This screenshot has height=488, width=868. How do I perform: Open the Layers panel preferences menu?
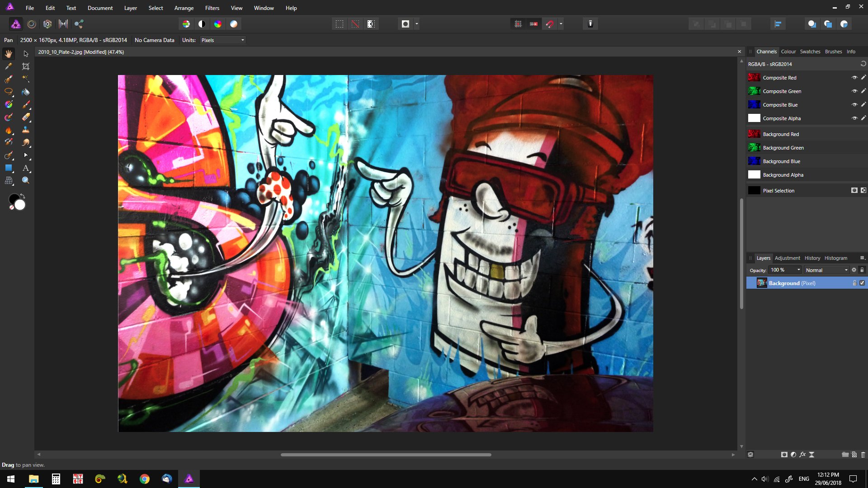tap(862, 258)
